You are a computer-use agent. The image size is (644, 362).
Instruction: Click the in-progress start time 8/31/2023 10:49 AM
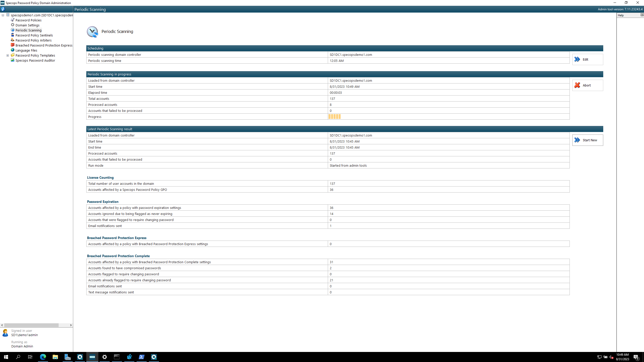pyautogui.click(x=344, y=86)
